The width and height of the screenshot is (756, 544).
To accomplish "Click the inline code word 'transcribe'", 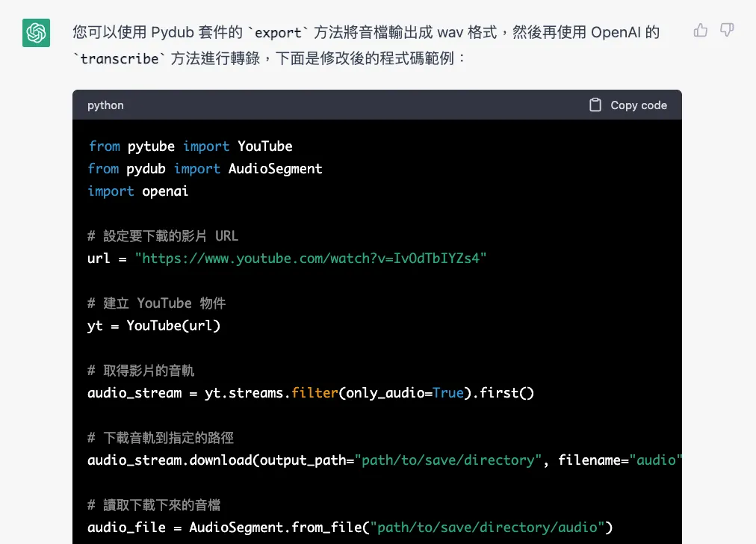I will 120,59.
